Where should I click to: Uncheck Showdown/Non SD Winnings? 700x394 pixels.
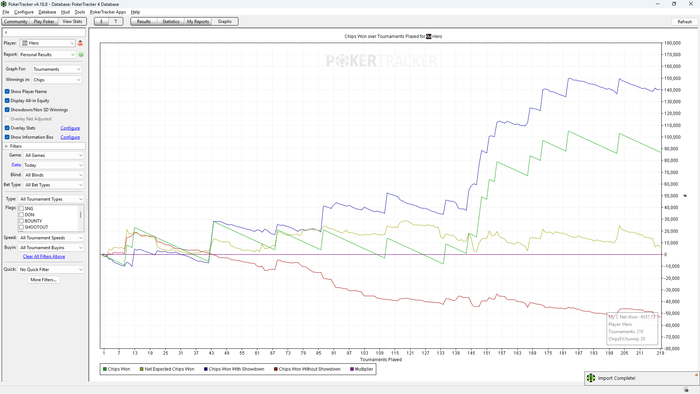coord(7,109)
